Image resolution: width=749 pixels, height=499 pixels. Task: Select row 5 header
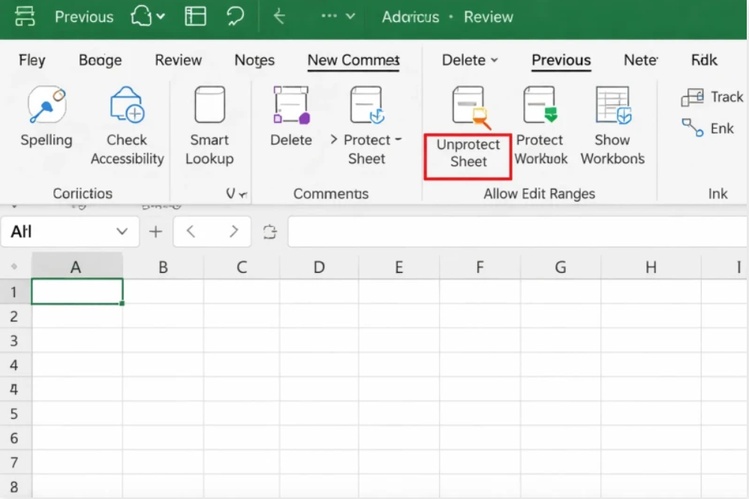[x=14, y=414]
